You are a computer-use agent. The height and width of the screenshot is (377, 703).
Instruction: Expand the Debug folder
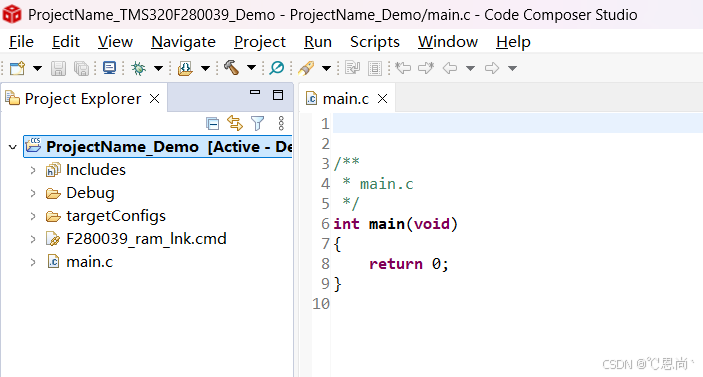[x=33, y=193]
